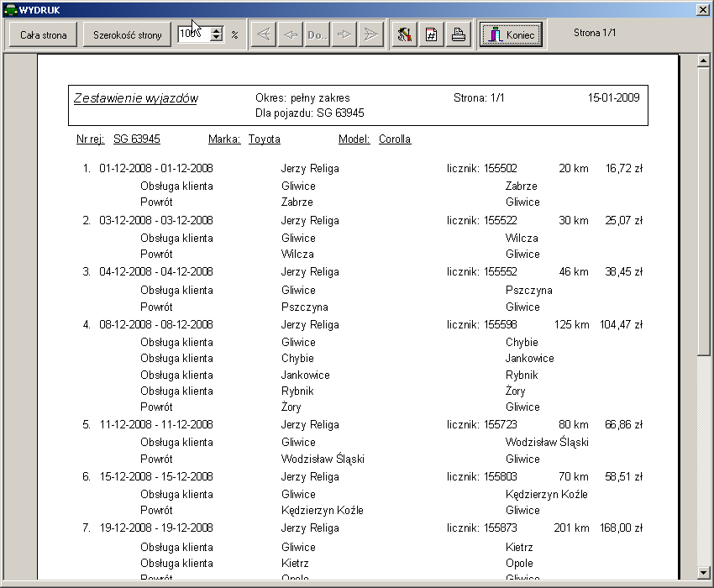Click 'Okres: pełny zakres' header text
The width and height of the screenshot is (714, 588).
coord(302,98)
